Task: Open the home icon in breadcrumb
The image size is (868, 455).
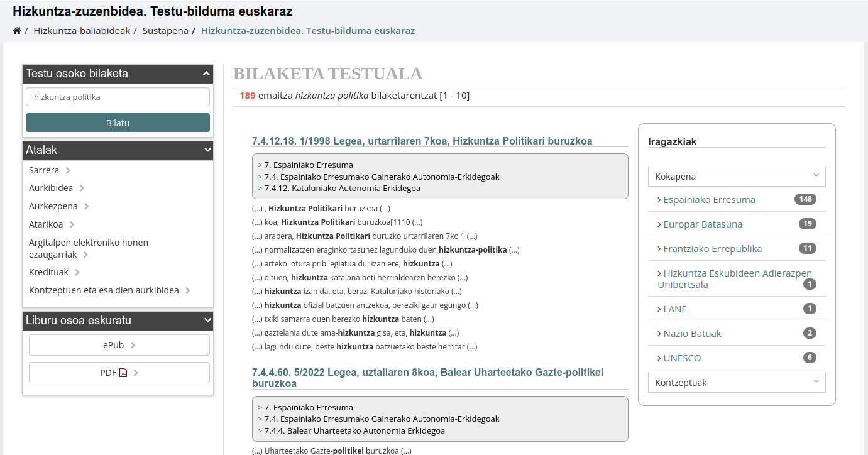Action: coord(17,31)
